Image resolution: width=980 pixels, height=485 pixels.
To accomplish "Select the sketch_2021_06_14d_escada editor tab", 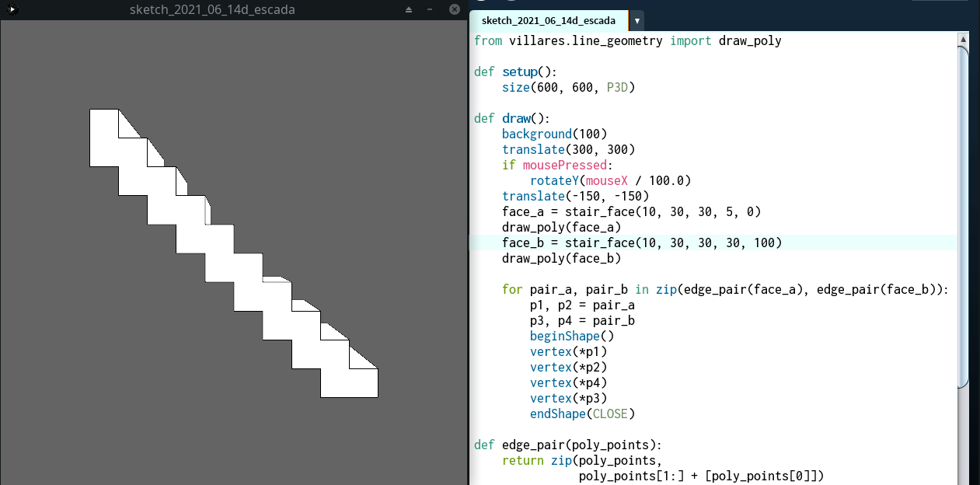I will (x=548, y=20).
